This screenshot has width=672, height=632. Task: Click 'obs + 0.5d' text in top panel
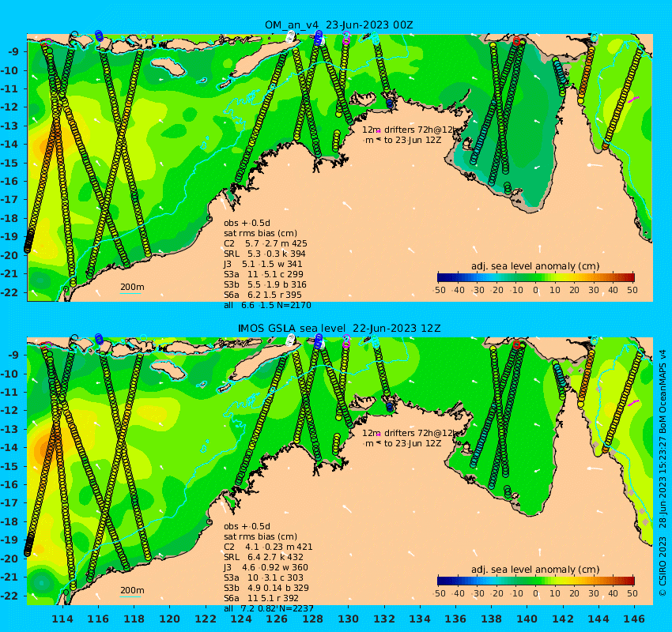coord(247,223)
